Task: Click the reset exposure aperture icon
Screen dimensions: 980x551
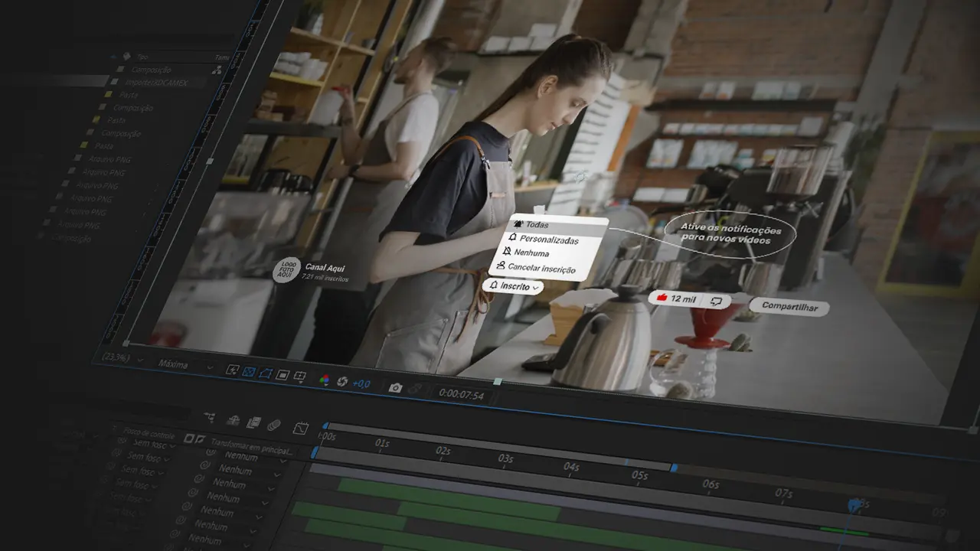Action: click(x=342, y=382)
